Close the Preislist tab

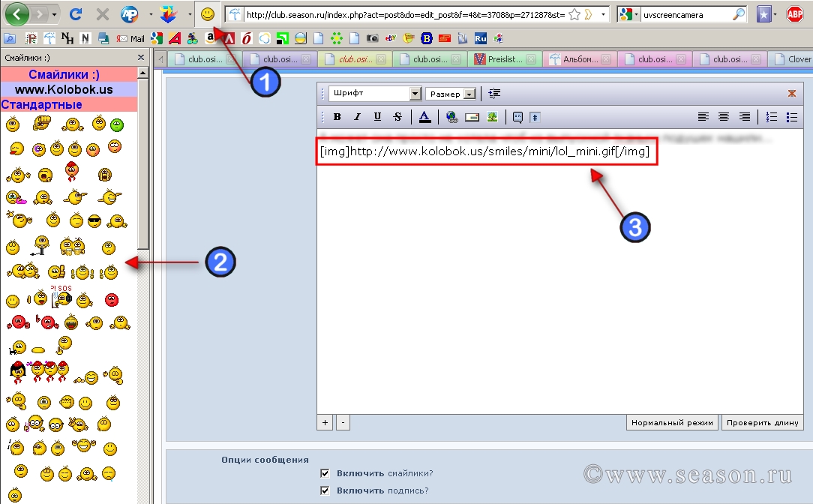pos(531,59)
